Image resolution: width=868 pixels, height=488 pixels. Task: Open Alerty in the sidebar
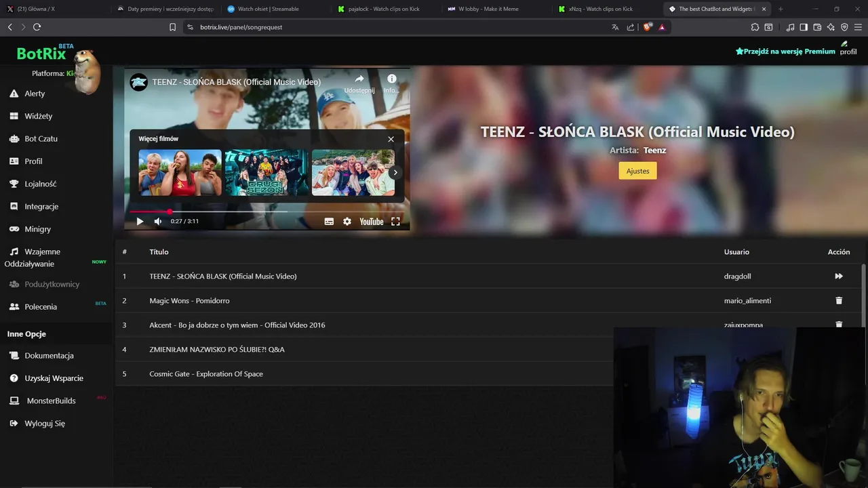pos(35,94)
